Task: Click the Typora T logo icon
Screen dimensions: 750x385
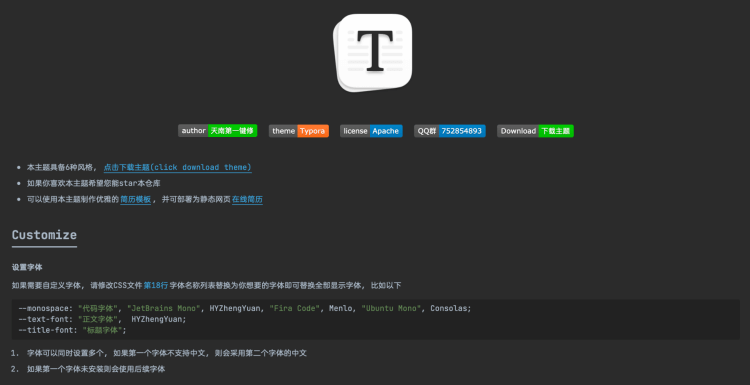Action: pos(374,53)
